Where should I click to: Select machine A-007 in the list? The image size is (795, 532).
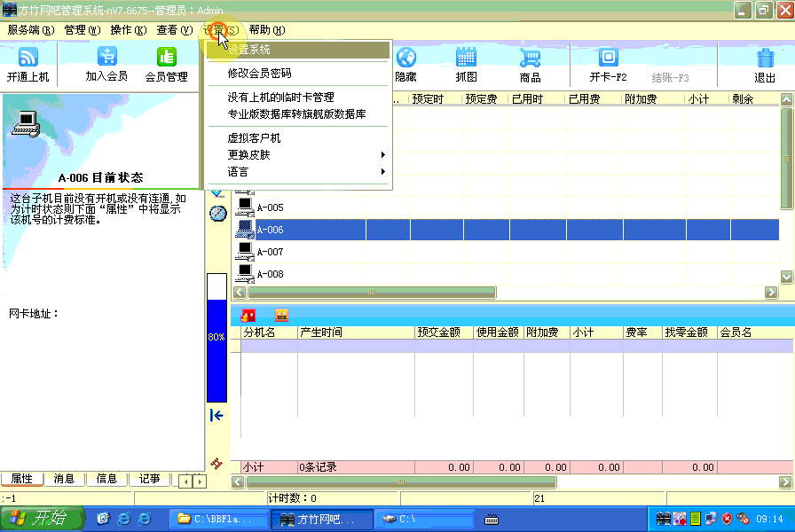click(270, 252)
